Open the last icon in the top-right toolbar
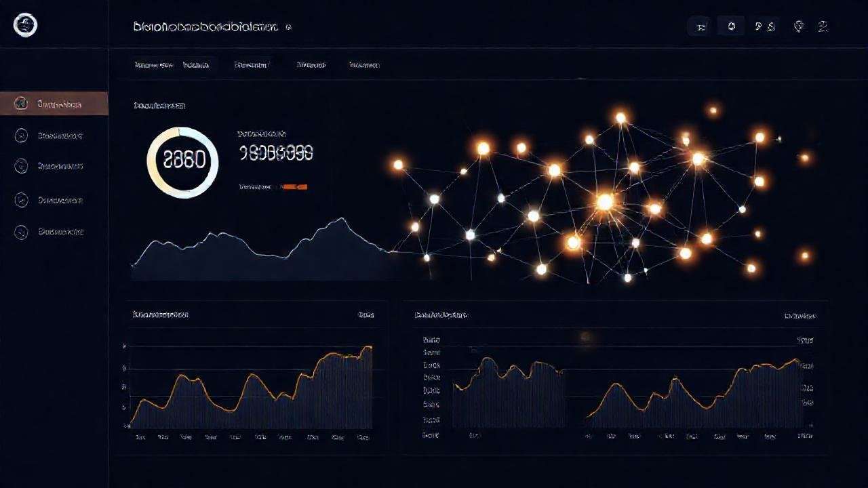Image resolution: width=868 pixels, height=488 pixels. 823,27
